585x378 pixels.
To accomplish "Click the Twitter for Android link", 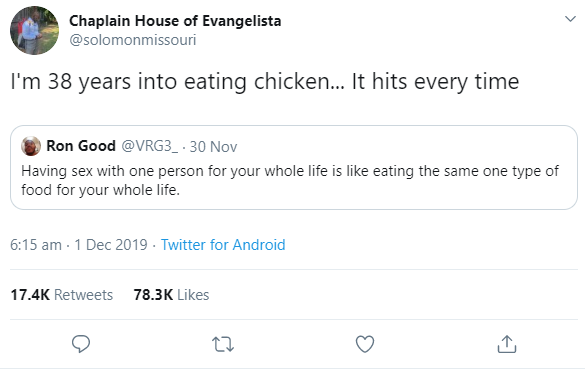I will coord(223,245).
